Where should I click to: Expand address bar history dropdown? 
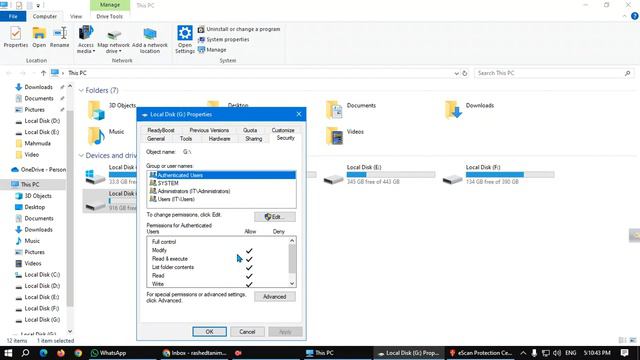click(456, 73)
